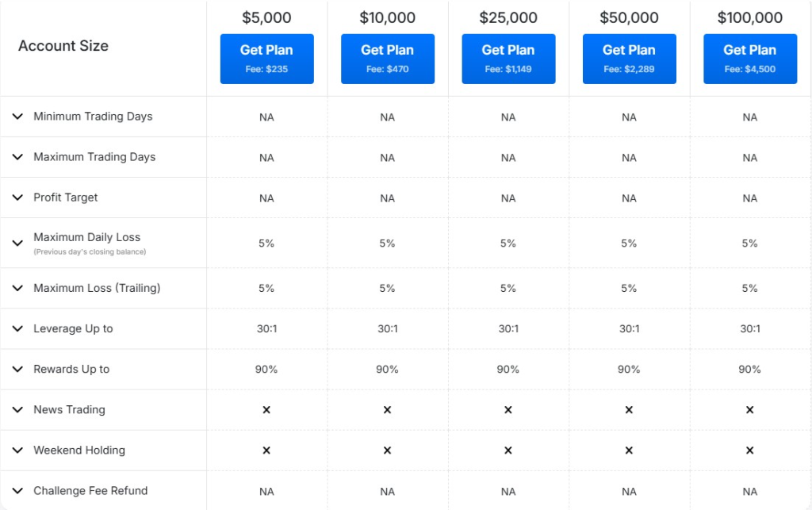Expand the Maximum Daily Loss row
Viewport: 812px width, 510px height.
[17, 243]
